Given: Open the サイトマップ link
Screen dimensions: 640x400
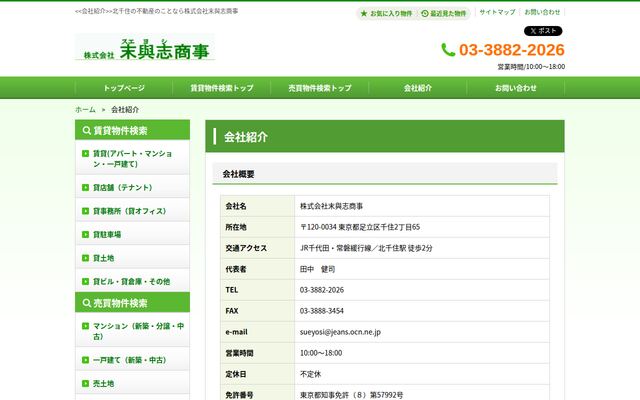Looking at the screenshot, I should coord(497,12).
